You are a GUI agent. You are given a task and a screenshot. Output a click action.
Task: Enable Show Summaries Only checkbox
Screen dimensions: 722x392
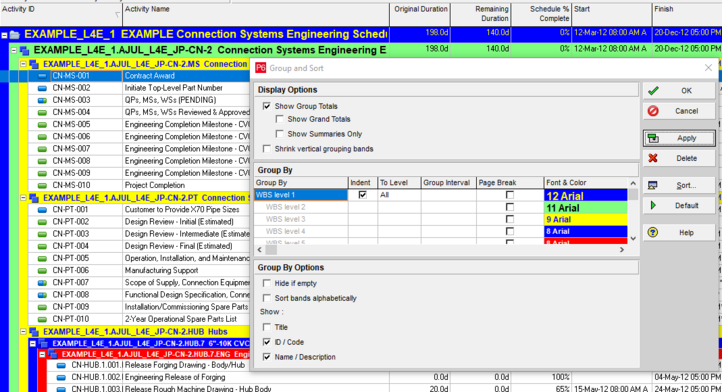pos(279,134)
